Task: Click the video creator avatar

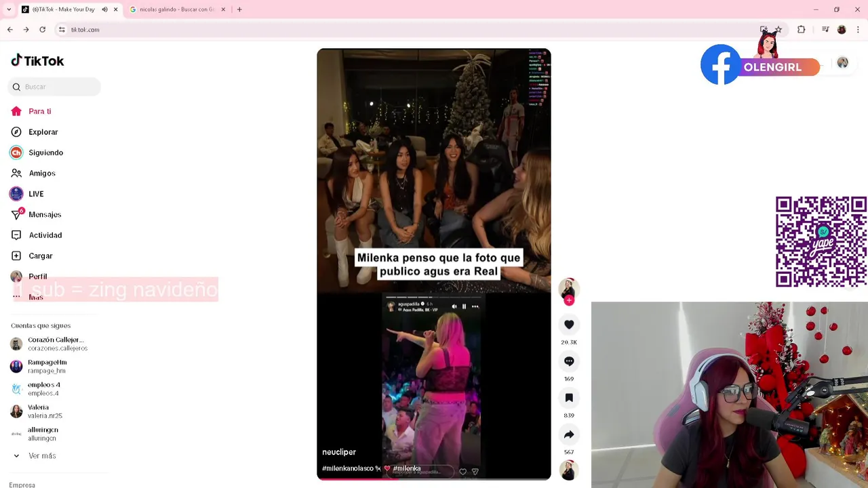Action: (569, 288)
